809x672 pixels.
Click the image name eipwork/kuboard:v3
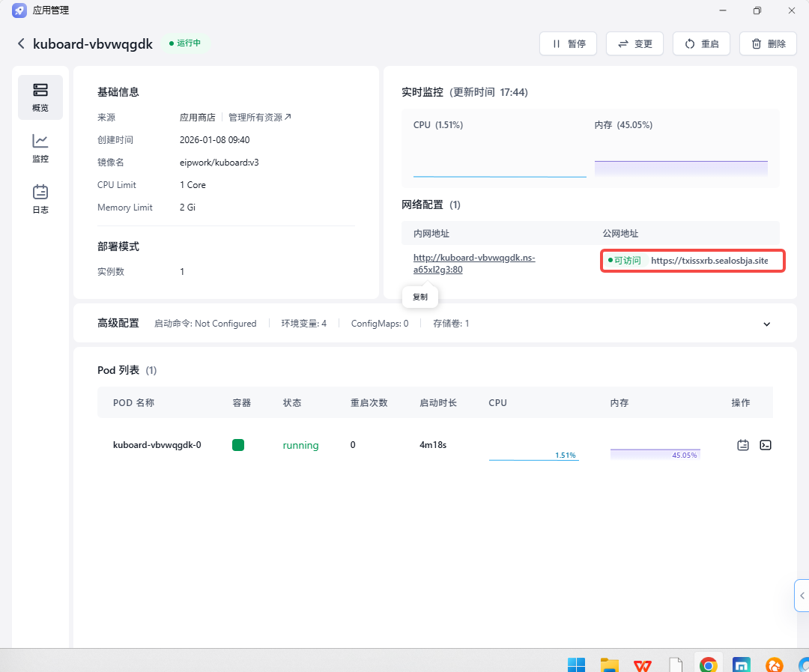tap(219, 163)
